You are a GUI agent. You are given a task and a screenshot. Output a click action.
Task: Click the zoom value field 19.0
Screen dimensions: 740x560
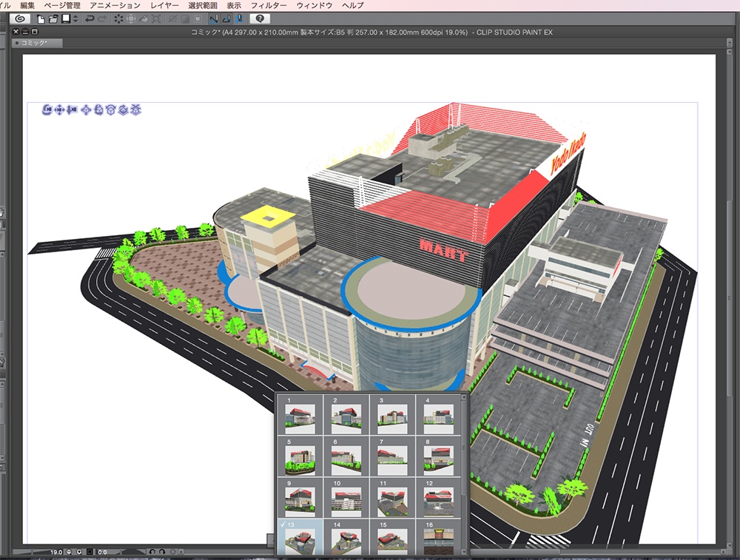[x=56, y=552]
